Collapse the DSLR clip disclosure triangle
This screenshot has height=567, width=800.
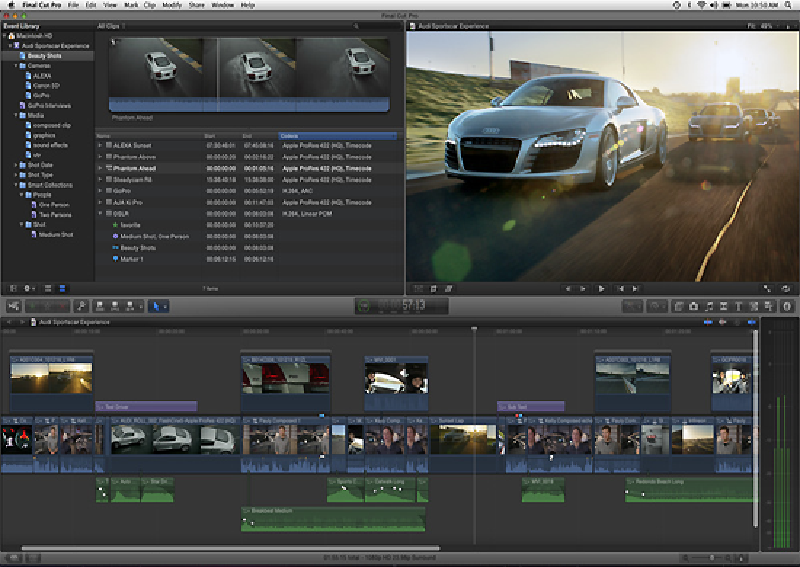[x=100, y=213]
